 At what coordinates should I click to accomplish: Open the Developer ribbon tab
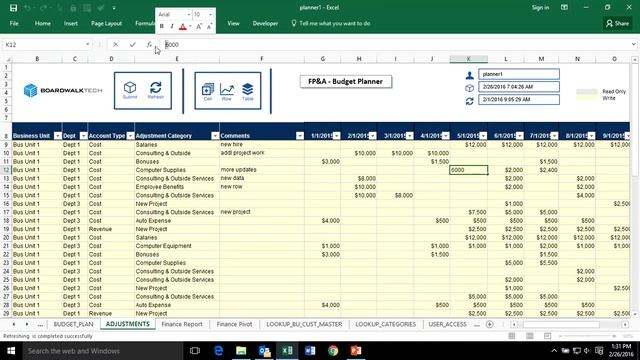click(x=265, y=23)
